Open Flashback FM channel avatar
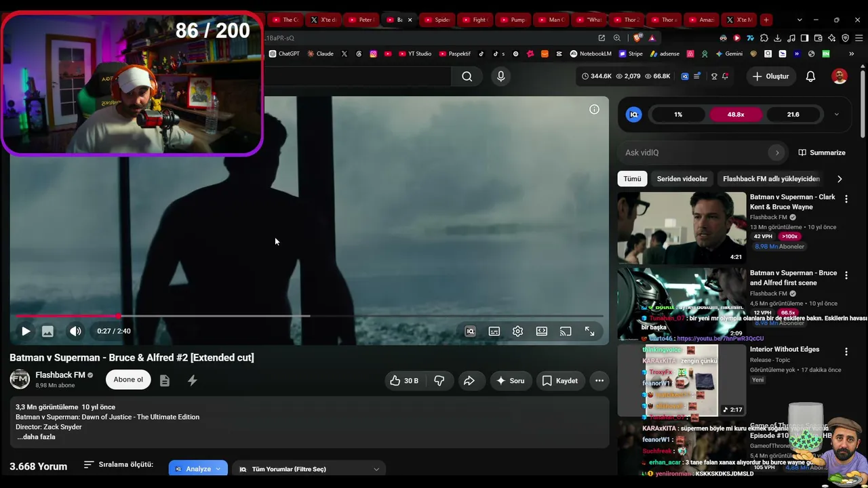This screenshot has width=868, height=488. coord(20,380)
